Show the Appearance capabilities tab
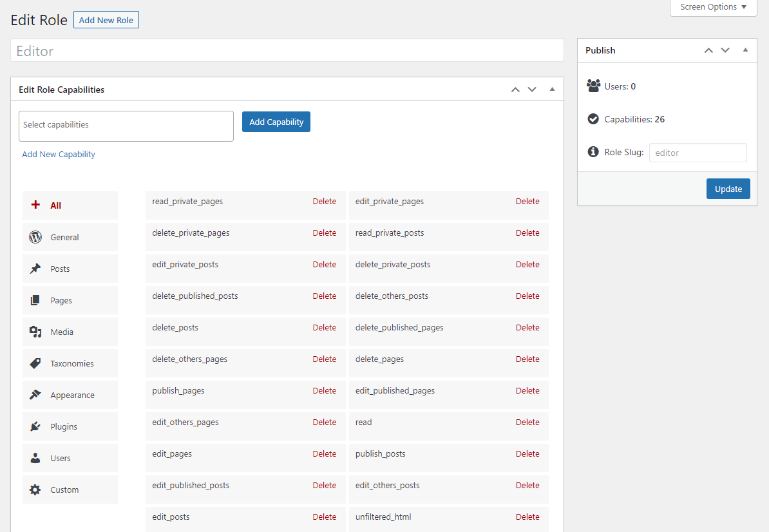 point(70,395)
